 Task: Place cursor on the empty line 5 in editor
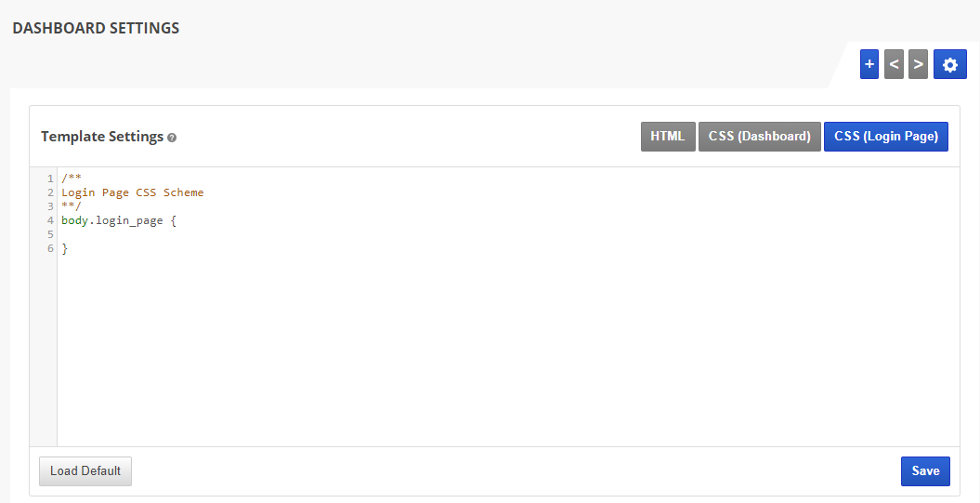pos(279,235)
